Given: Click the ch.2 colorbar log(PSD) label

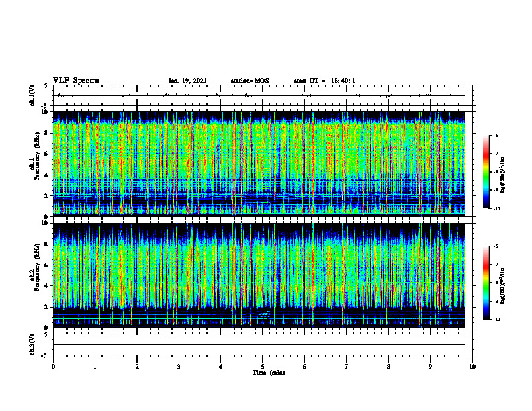Looking at the screenshot, I should pos(504,285).
